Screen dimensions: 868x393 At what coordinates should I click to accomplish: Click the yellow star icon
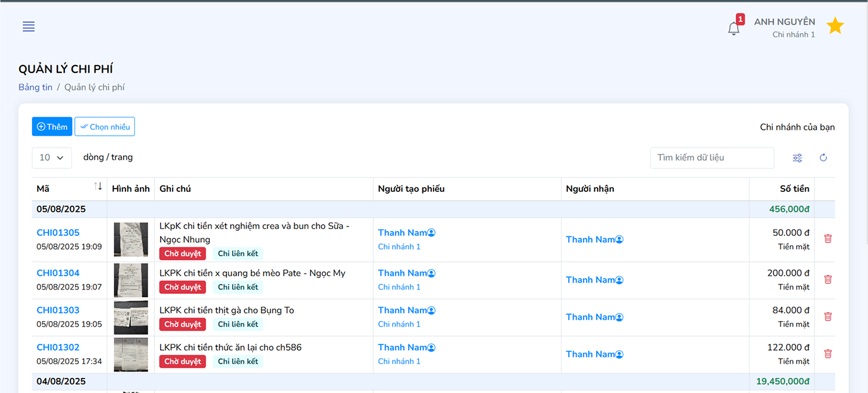tap(835, 26)
